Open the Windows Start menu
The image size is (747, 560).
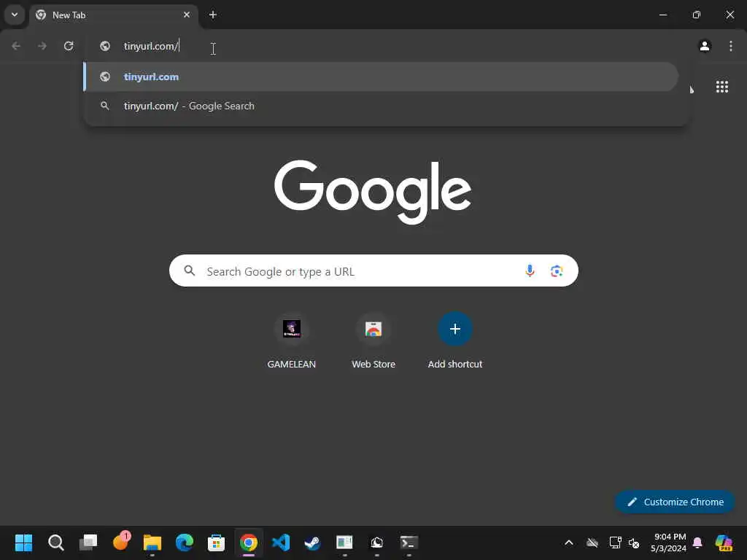click(23, 542)
